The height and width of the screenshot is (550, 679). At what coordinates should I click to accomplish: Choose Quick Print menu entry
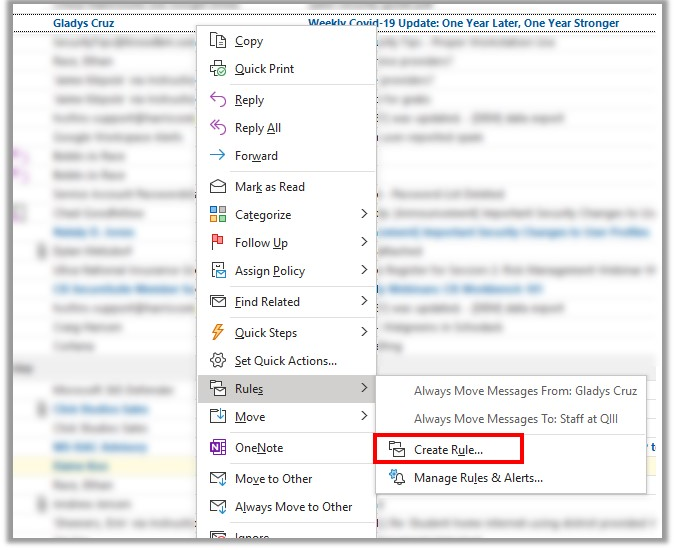point(287,68)
